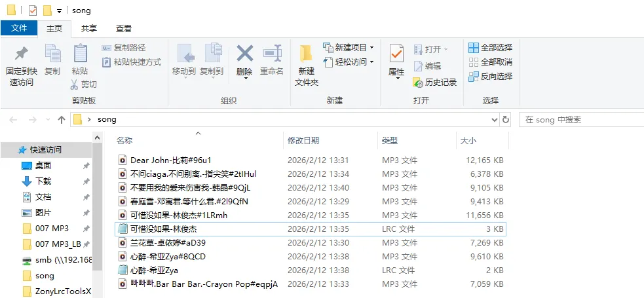Screen dimensions: 644x298
Task: Create a new folder using ribbon icon
Action: (x=306, y=54)
